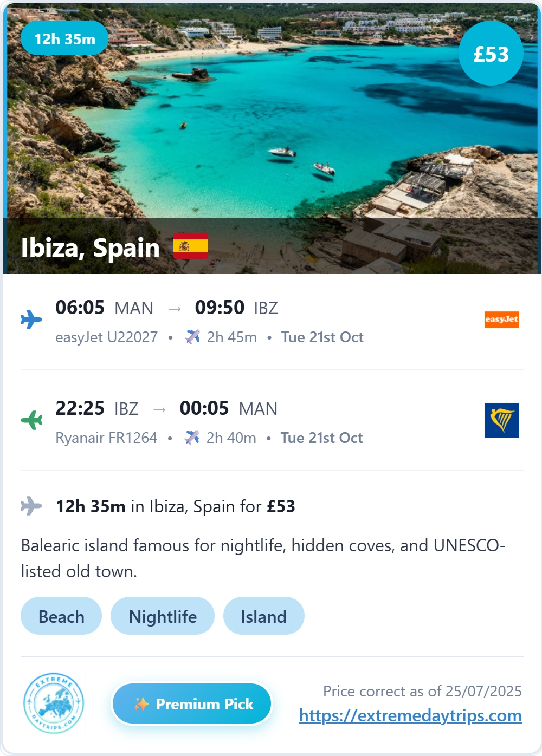Click the 12h 35m duration badge on photo
Viewport: 542px width, 756px height.
click(64, 39)
